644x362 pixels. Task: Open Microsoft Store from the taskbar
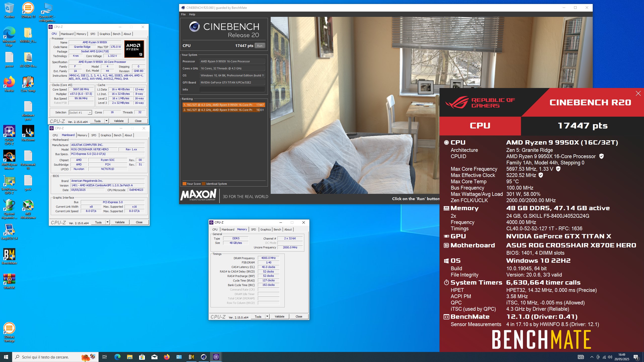point(142,357)
